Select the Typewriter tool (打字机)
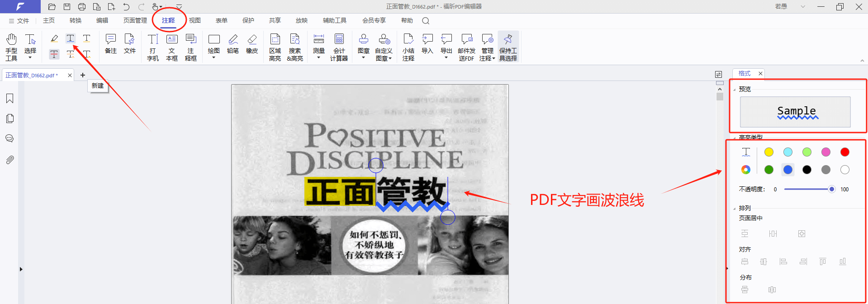This screenshot has width=868, height=304. pos(153,47)
